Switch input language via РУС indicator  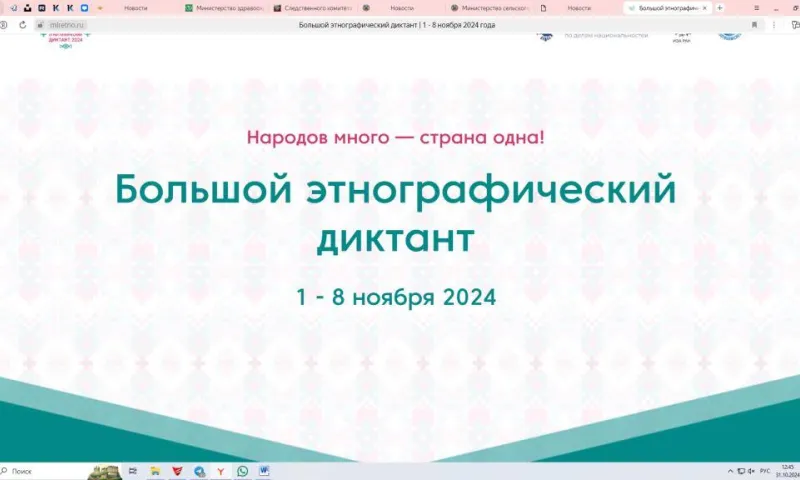(765, 471)
